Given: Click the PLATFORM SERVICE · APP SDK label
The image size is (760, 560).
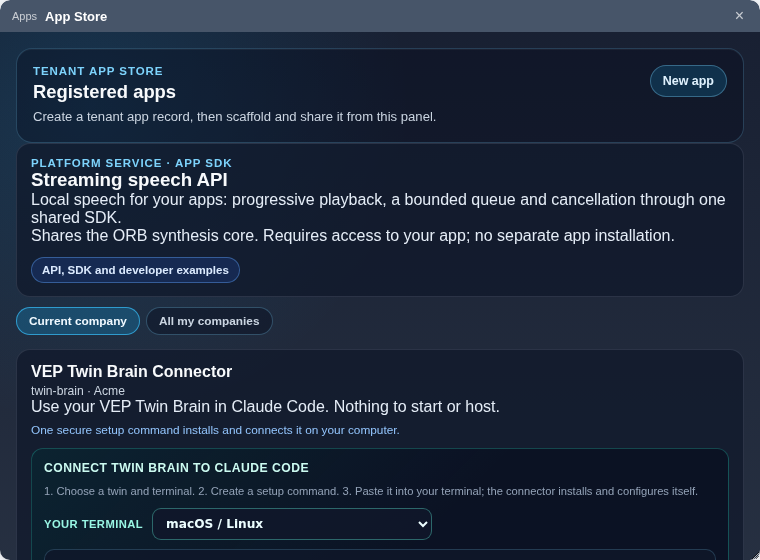Looking at the screenshot, I should (x=131, y=163).
